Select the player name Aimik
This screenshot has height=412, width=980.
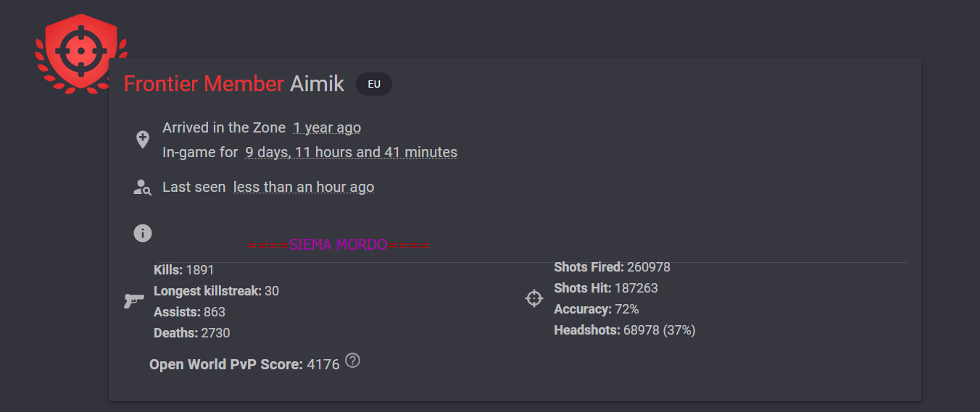[x=317, y=83]
